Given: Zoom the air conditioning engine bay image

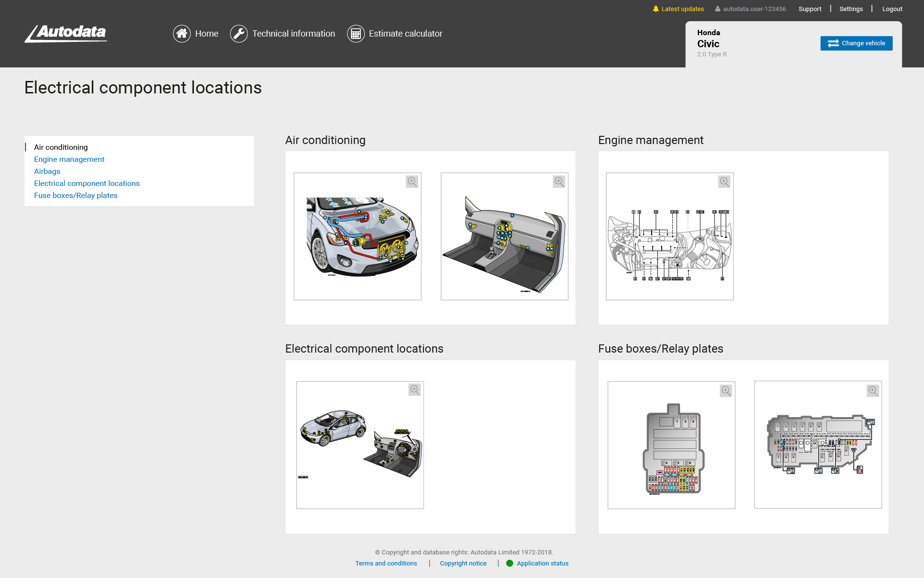Looking at the screenshot, I should pos(412,182).
